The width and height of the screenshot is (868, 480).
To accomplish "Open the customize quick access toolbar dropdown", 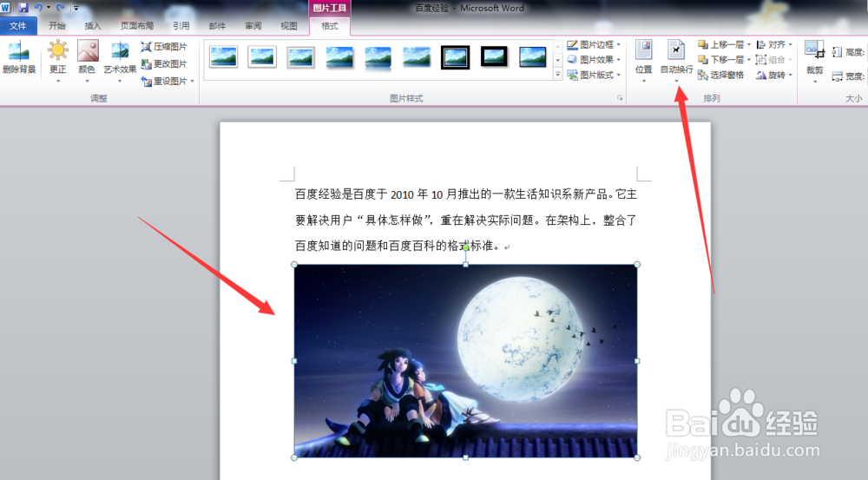I will click(x=76, y=8).
